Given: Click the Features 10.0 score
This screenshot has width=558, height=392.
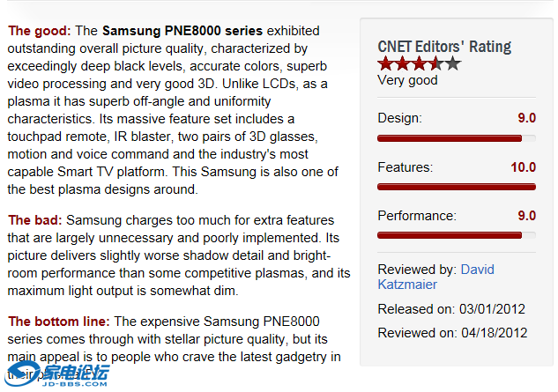Looking at the screenshot, I should click(x=523, y=167).
